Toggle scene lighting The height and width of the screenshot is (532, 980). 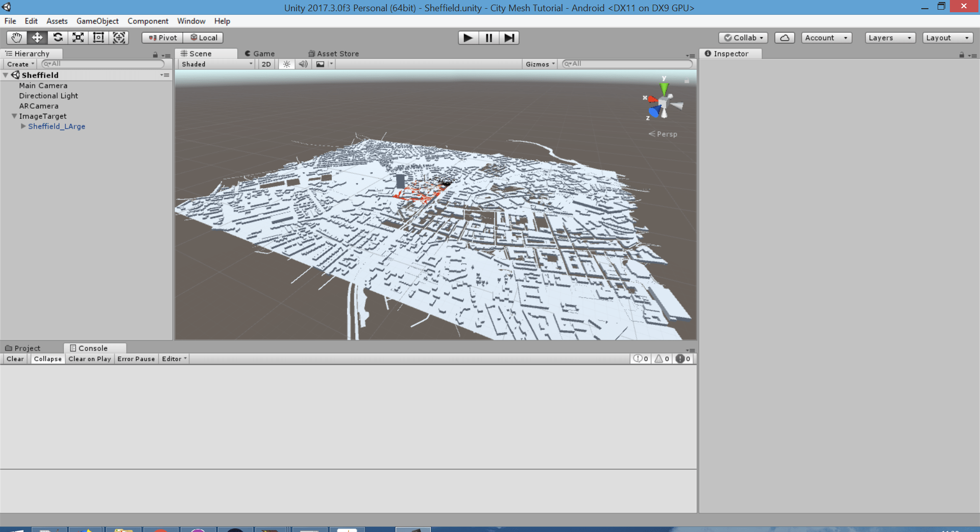[287, 64]
